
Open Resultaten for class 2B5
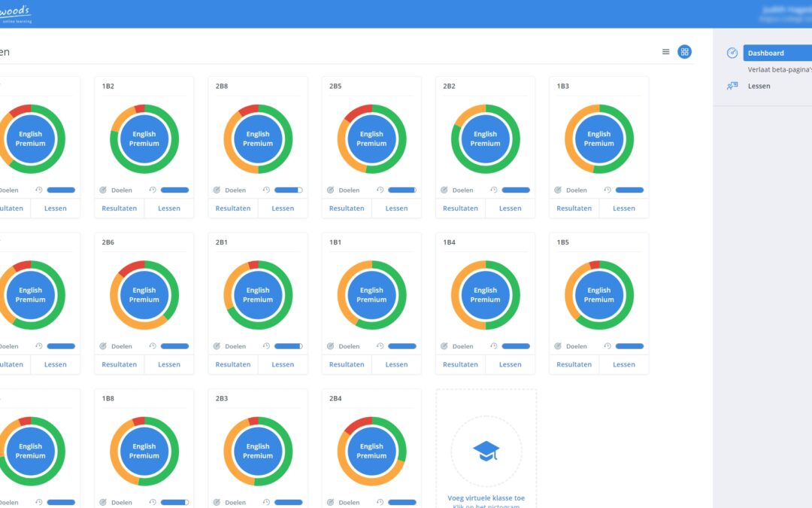tap(347, 208)
